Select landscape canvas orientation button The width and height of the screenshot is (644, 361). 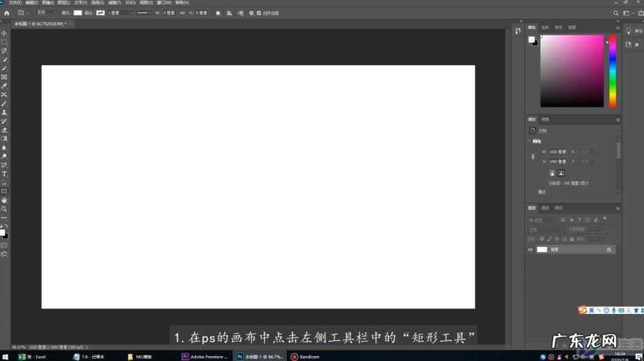[561, 173]
